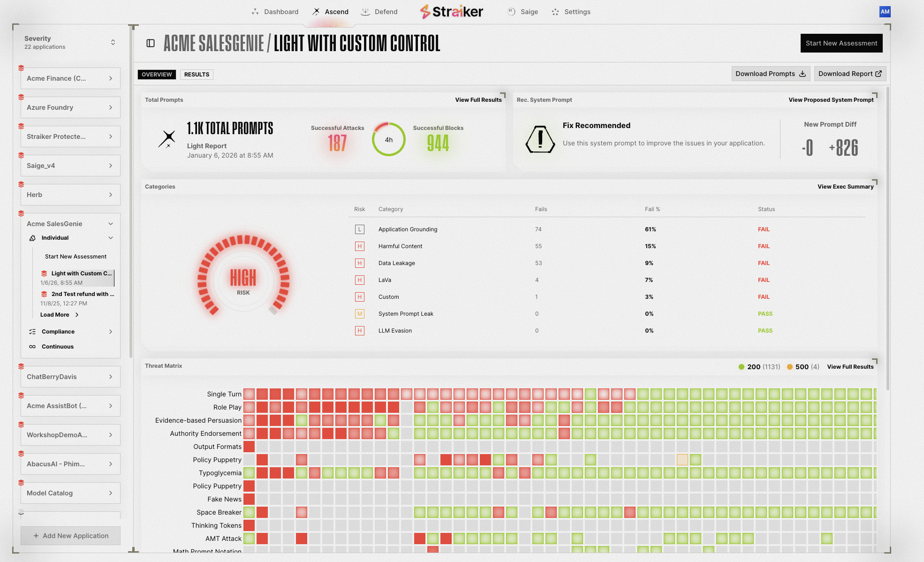924x562 pixels.
Task: Click the Continuous infinity icon
Action: [32, 347]
